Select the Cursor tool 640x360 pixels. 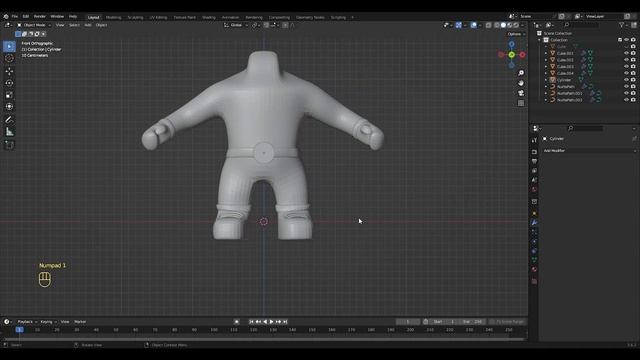(x=9, y=58)
